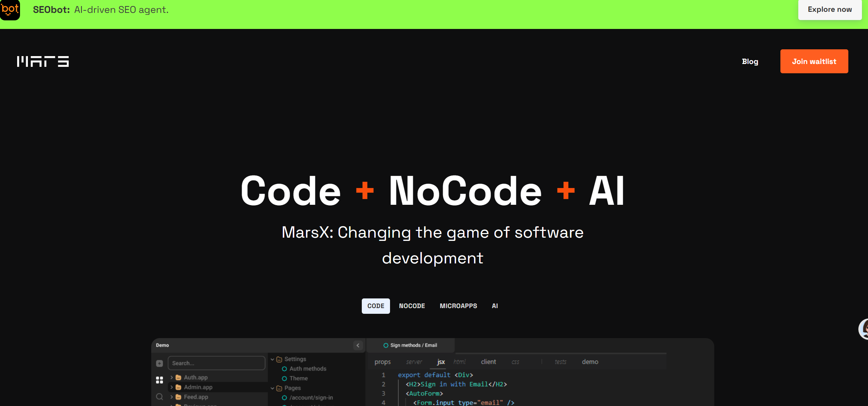Click the teal circle icon next to Auth methods
The width and height of the screenshot is (868, 406).
(285, 369)
